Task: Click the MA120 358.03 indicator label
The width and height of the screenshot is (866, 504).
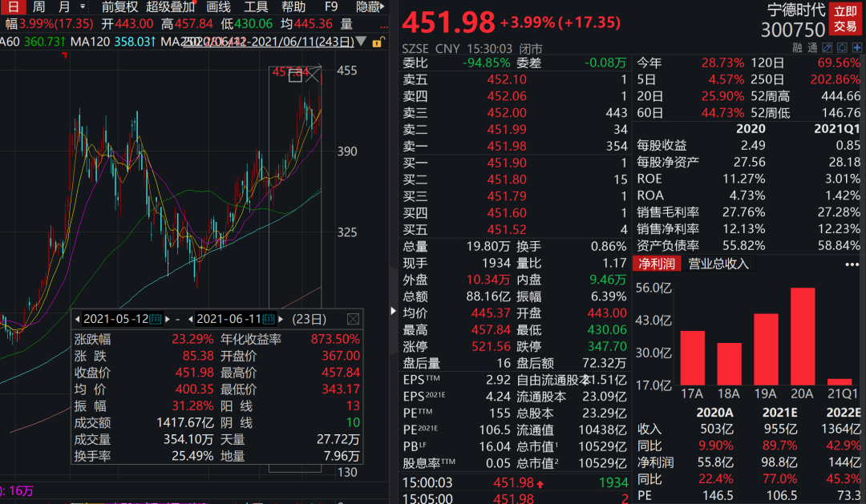Action: [113, 42]
